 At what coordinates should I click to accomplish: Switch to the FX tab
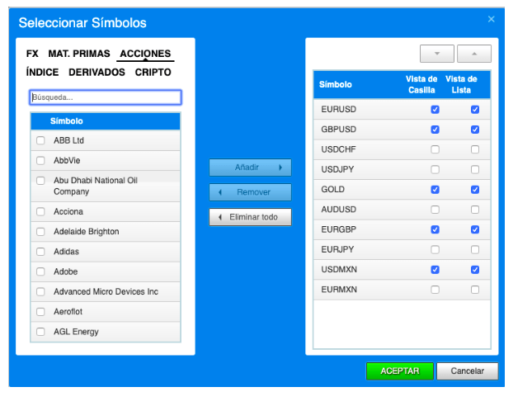(33, 54)
